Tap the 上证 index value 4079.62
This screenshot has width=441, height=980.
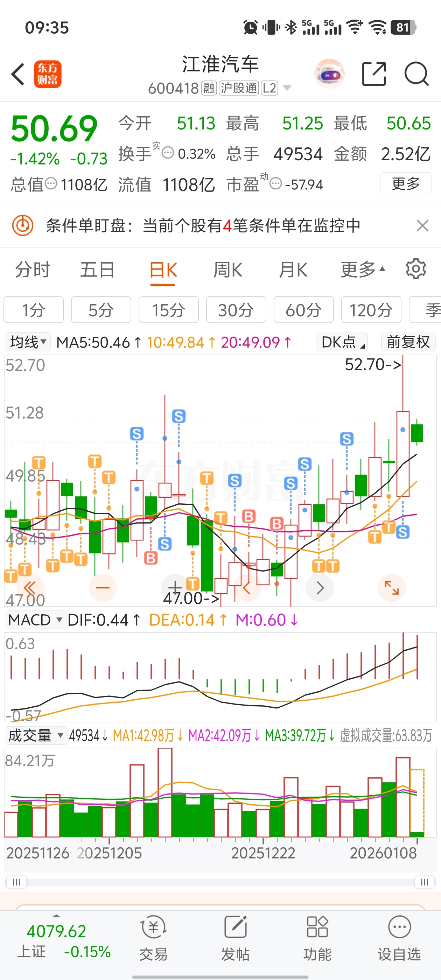pyautogui.click(x=56, y=931)
